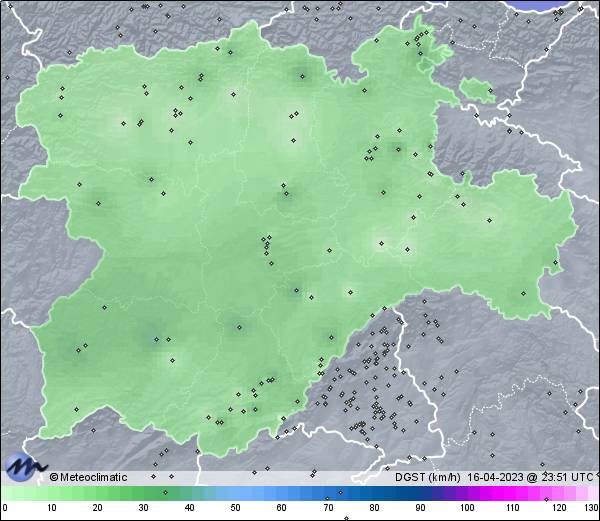Select the DGST (km/h) label
Image resolution: width=600 pixels, height=521 pixels.
point(428,477)
